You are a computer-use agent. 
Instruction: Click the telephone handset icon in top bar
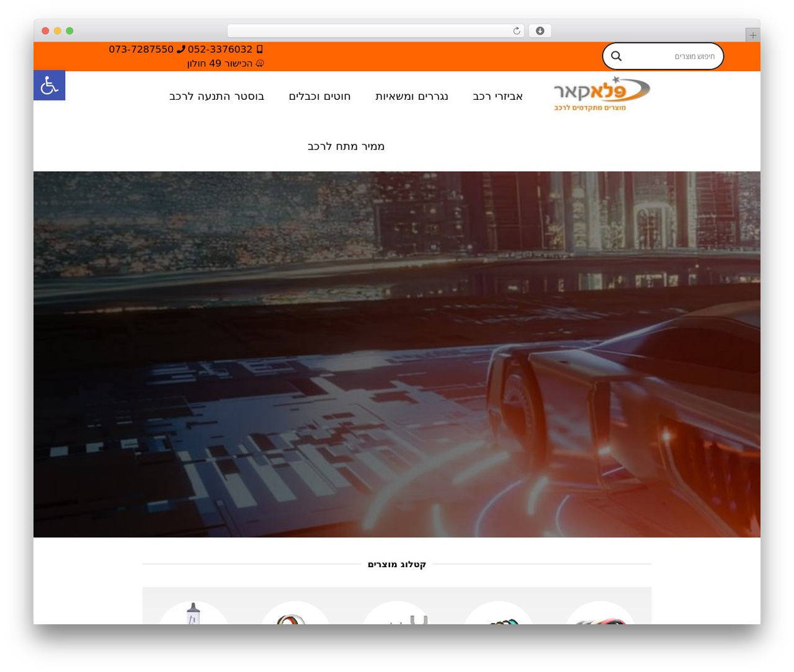point(181,49)
